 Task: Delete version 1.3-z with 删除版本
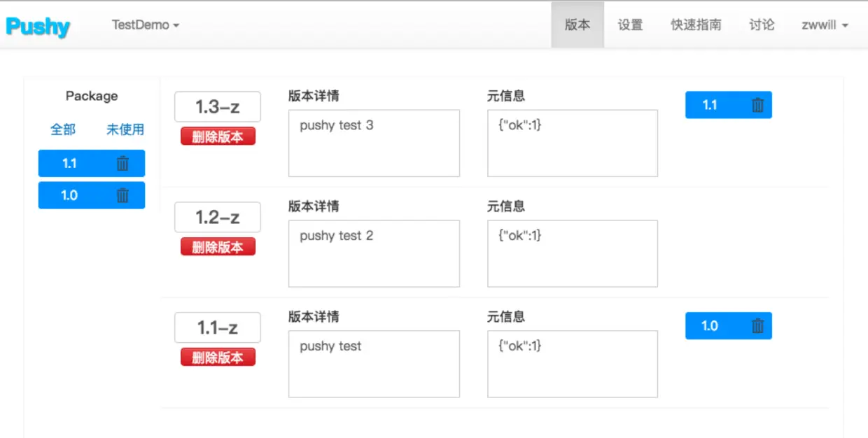pos(218,136)
